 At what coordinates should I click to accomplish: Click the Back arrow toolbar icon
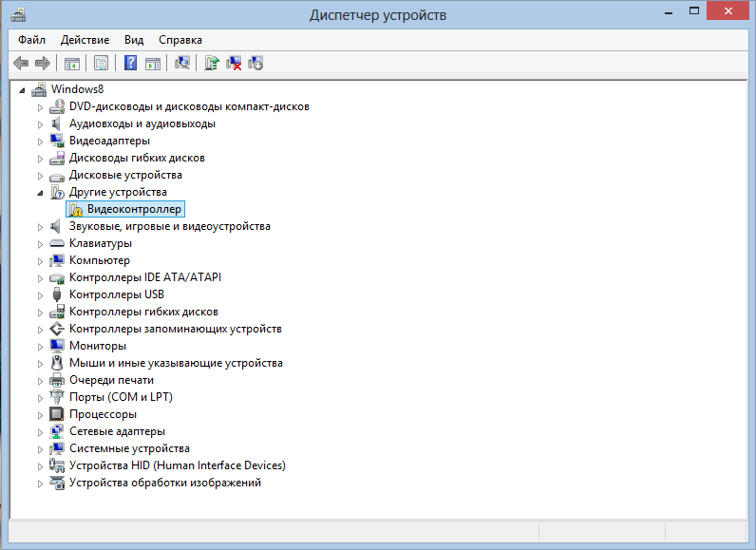21,63
